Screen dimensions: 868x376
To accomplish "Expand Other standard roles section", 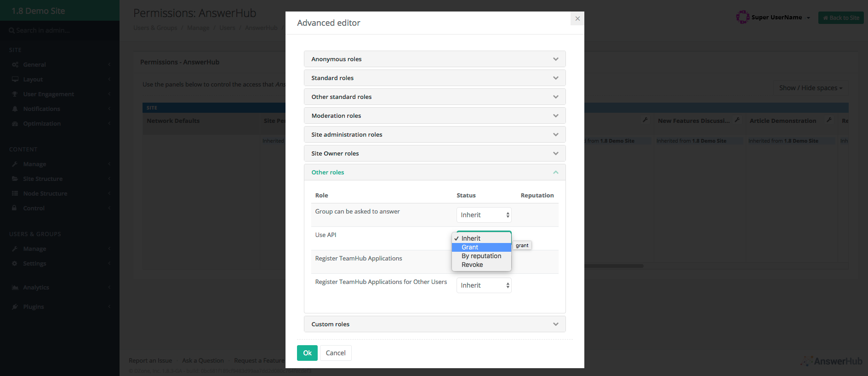I will (x=434, y=97).
